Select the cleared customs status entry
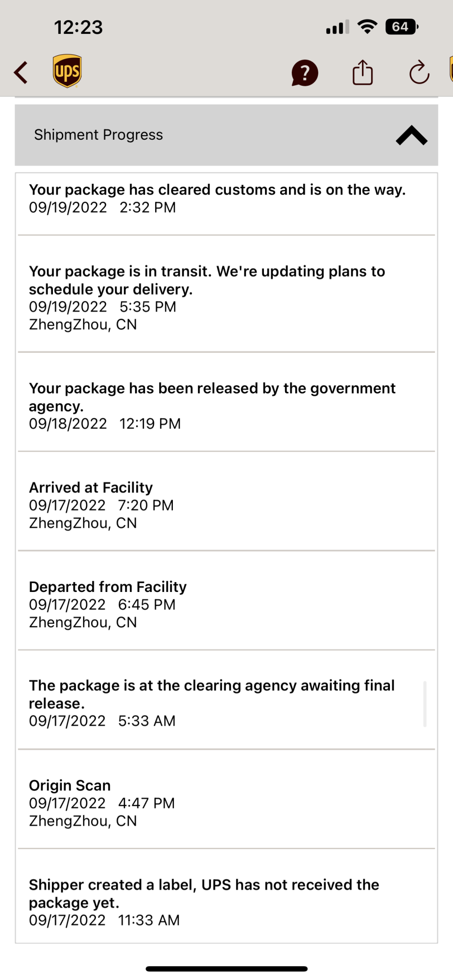The width and height of the screenshot is (453, 980). click(217, 198)
